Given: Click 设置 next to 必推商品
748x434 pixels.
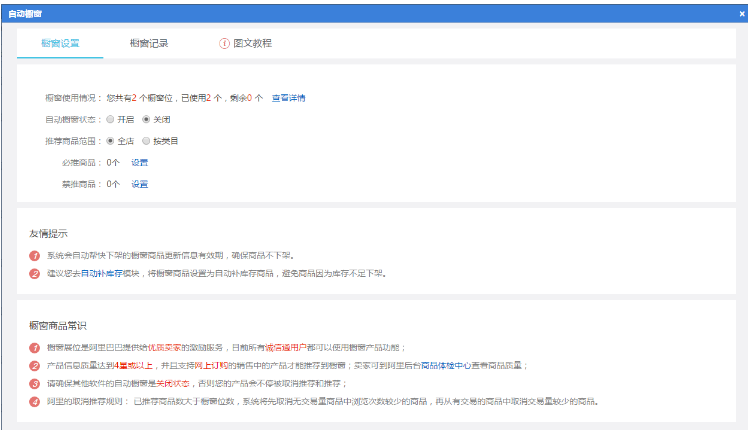Looking at the screenshot, I should 139,162.
